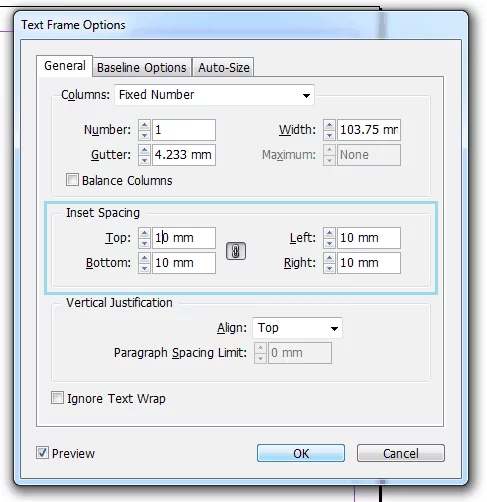Screen dimensions: 487x502
Task: Confirm settings with the OK button
Action: [301, 453]
